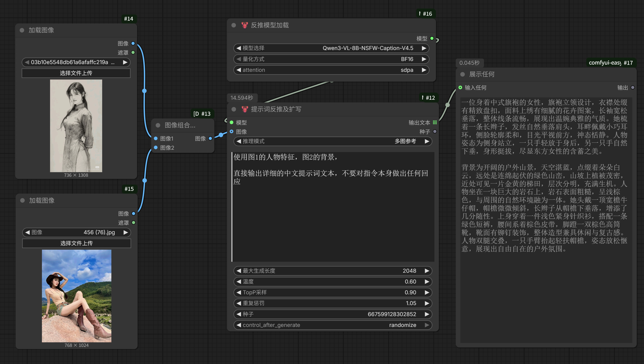Collapse node #15 using its title dot
This screenshot has width=644, height=364.
23,200
